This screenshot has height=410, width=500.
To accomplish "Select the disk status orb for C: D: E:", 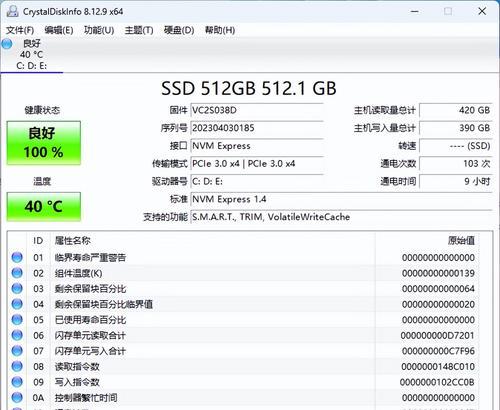I will tap(7, 44).
